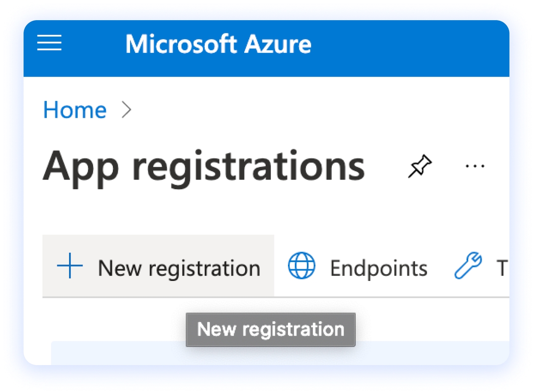
Task: Open the ellipsis more options menu
Action: point(475,166)
